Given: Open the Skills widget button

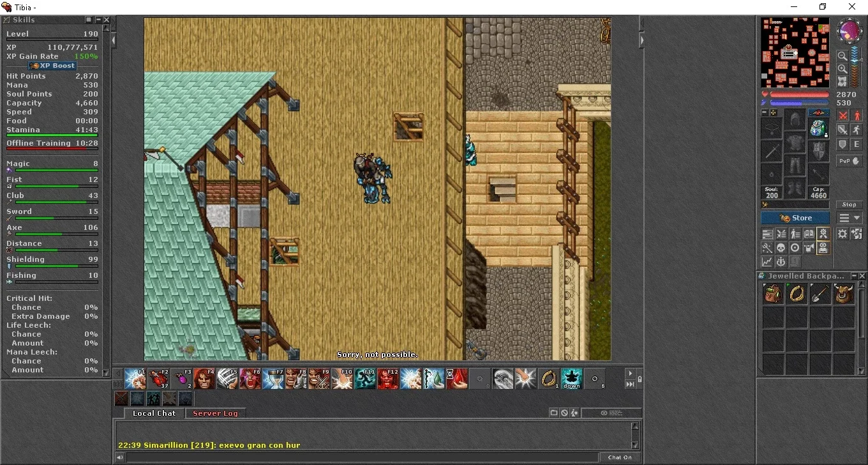Looking at the screenshot, I should pos(767,234).
